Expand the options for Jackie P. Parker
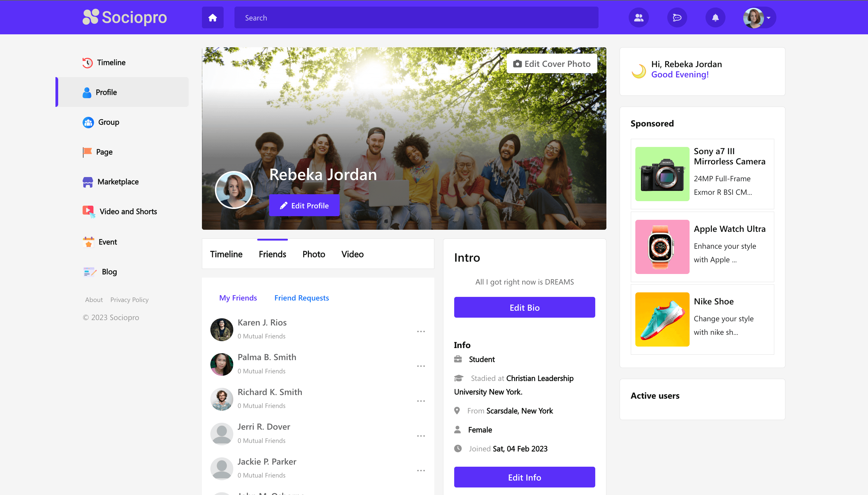This screenshot has width=868, height=495. (x=420, y=470)
